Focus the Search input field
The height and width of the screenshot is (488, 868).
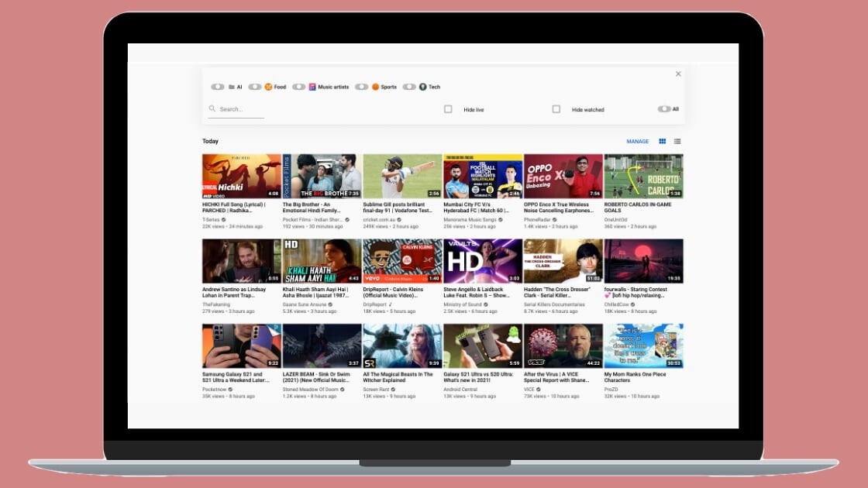point(240,109)
